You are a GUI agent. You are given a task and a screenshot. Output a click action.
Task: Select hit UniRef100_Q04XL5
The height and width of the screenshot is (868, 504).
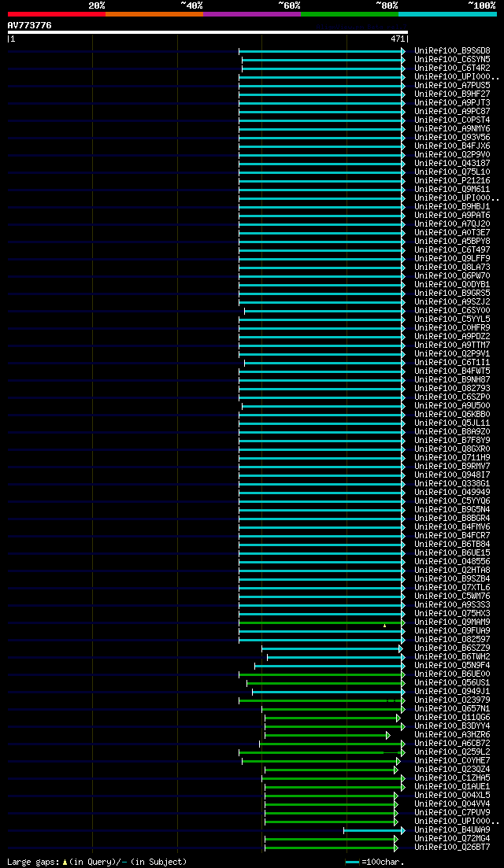pyautogui.click(x=452, y=796)
